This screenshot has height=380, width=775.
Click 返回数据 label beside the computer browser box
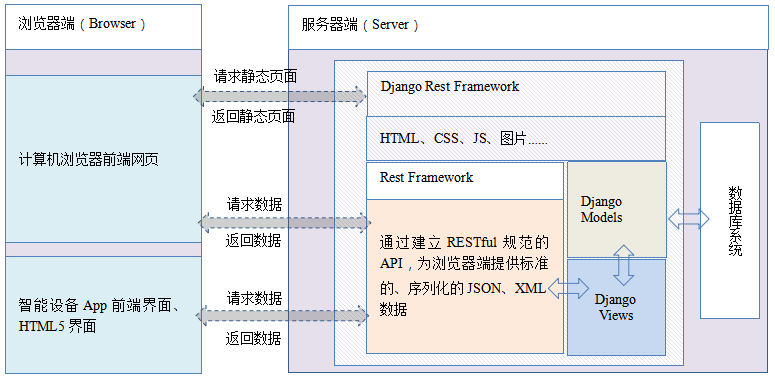254,240
